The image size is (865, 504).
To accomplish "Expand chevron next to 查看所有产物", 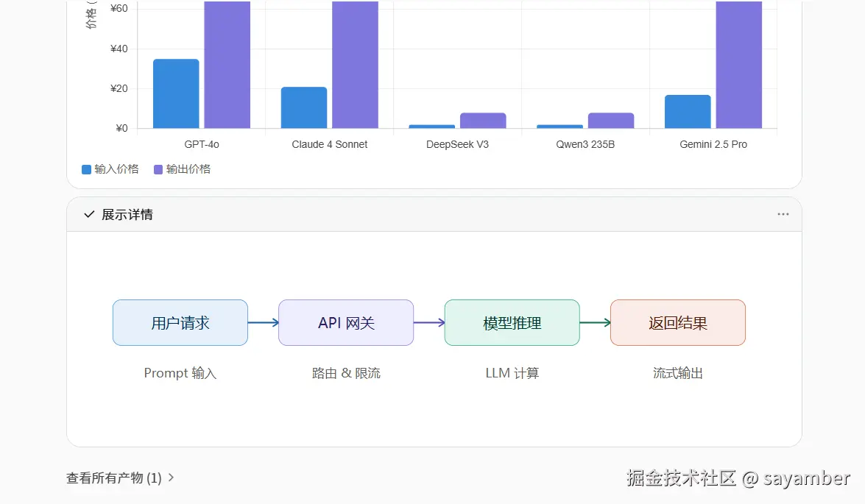I will tap(171, 478).
